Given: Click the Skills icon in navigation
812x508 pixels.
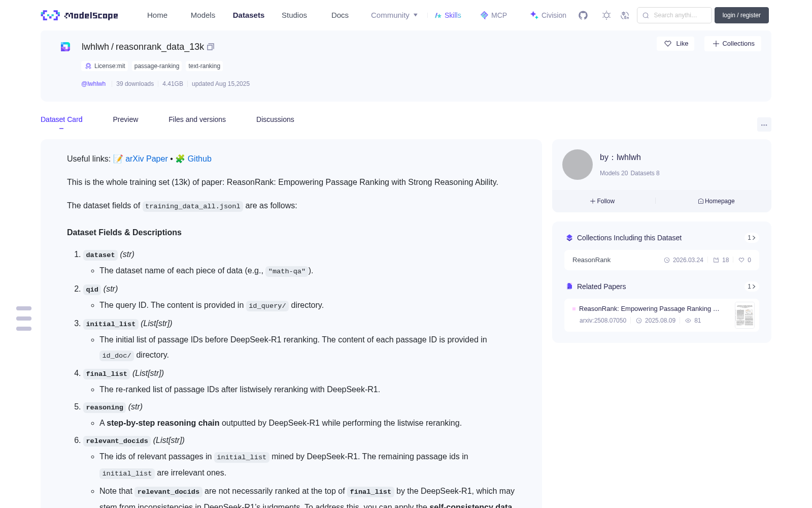Looking at the screenshot, I should pos(438,15).
